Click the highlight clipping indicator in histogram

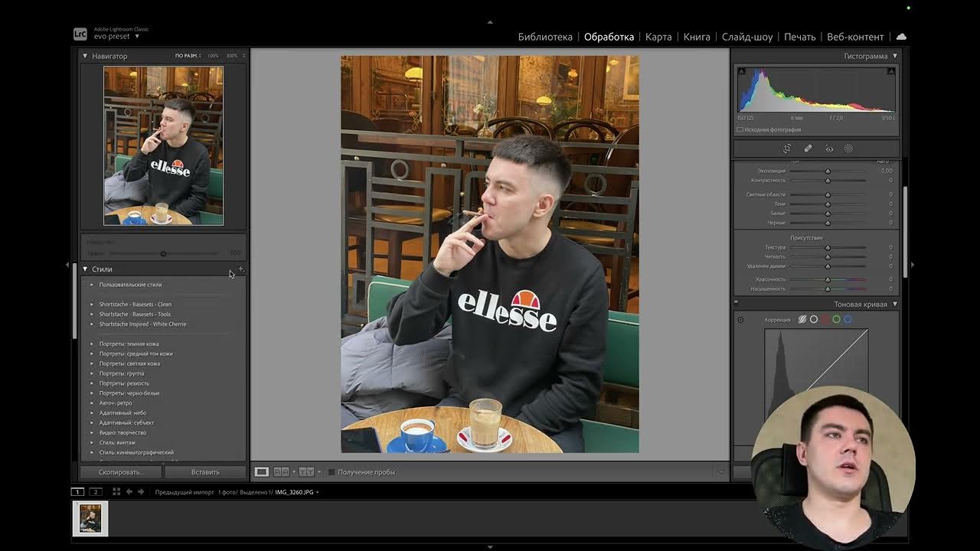(891, 71)
